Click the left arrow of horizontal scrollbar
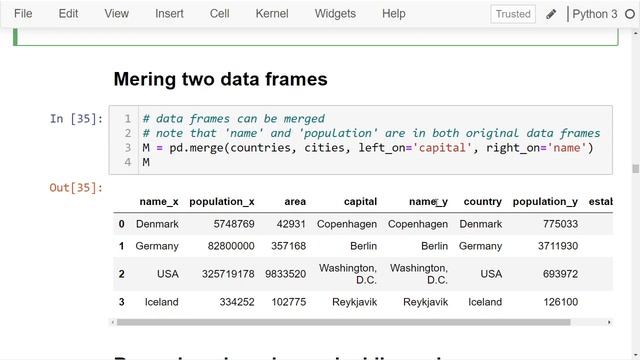 pyautogui.click(x=113, y=322)
